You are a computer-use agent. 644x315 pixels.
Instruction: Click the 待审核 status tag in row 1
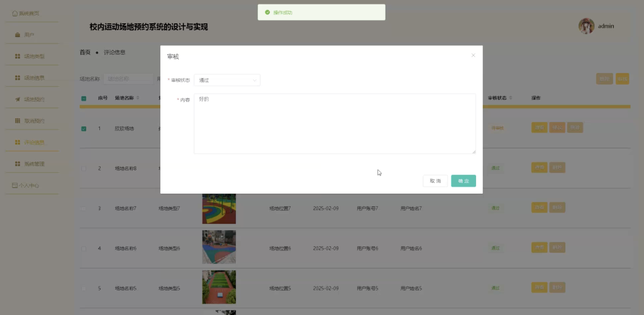tap(497, 128)
